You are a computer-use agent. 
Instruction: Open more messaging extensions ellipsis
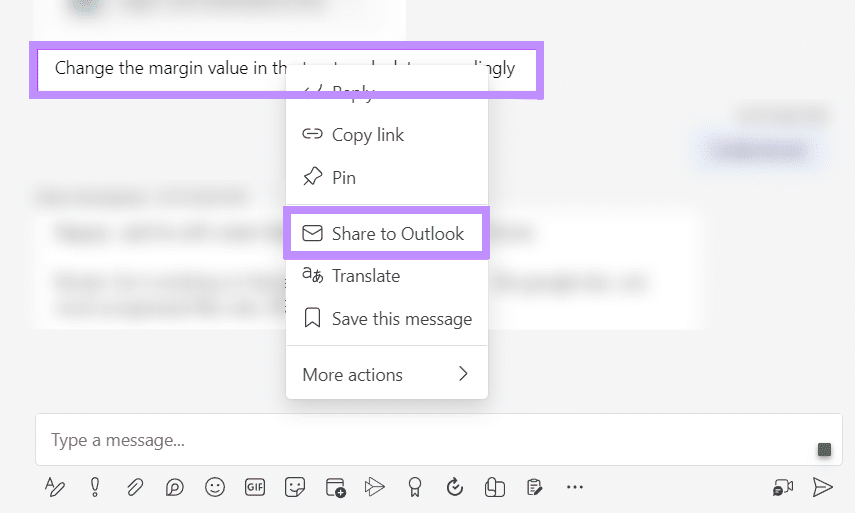coord(575,487)
